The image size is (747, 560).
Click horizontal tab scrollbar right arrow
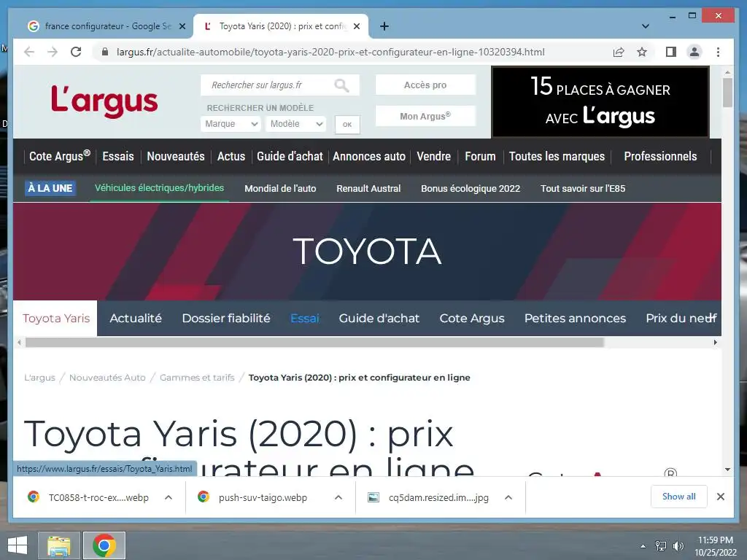[x=715, y=343]
